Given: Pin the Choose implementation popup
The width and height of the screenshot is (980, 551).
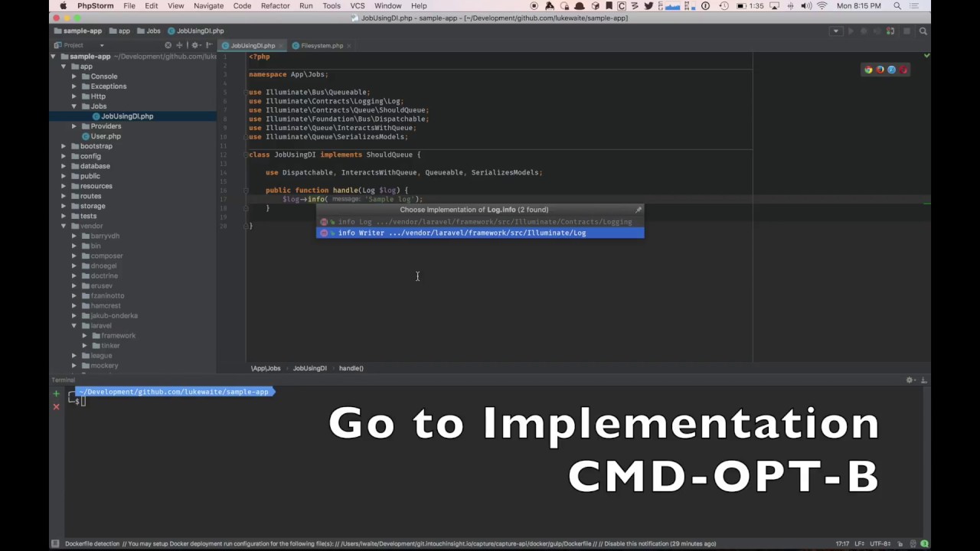Looking at the screenshot, I should pos(638,210).
